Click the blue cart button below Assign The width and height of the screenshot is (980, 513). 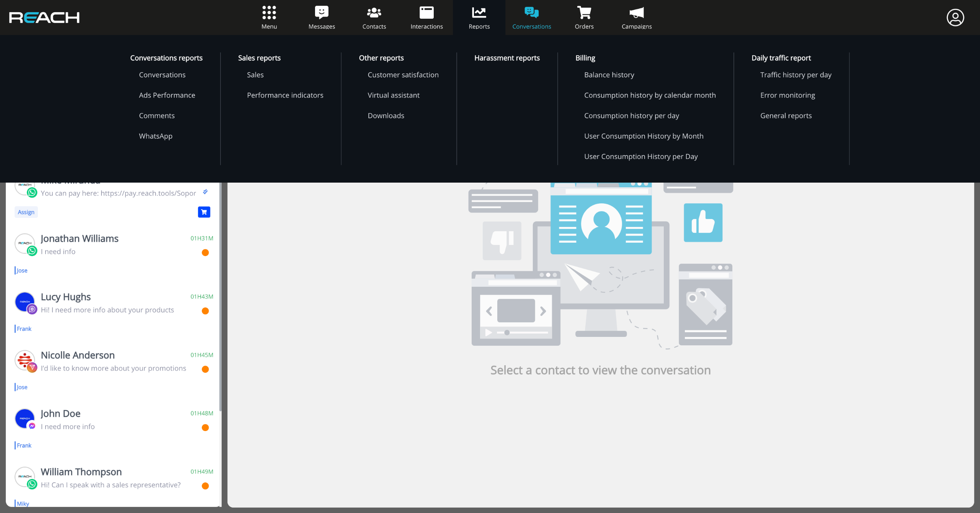204,212
